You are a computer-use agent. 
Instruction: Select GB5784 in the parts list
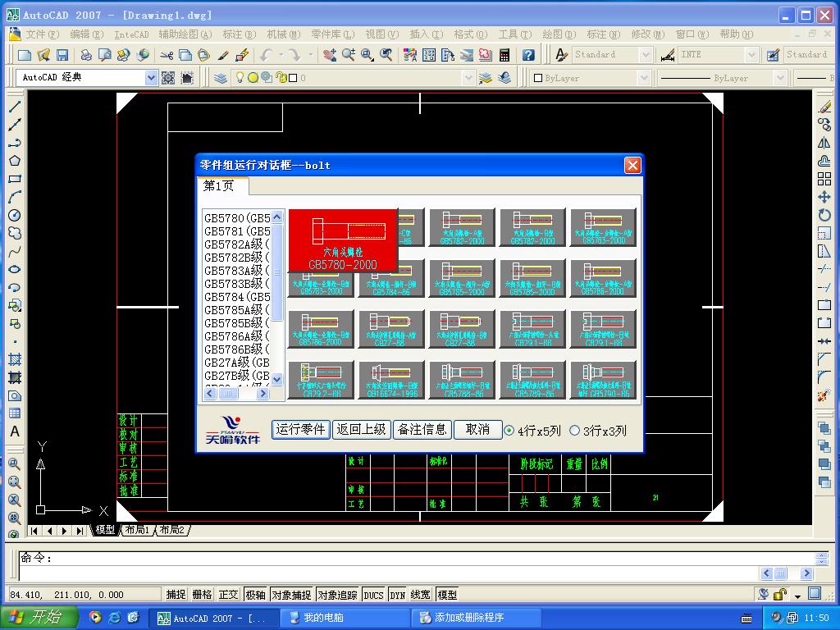[237, 297]
